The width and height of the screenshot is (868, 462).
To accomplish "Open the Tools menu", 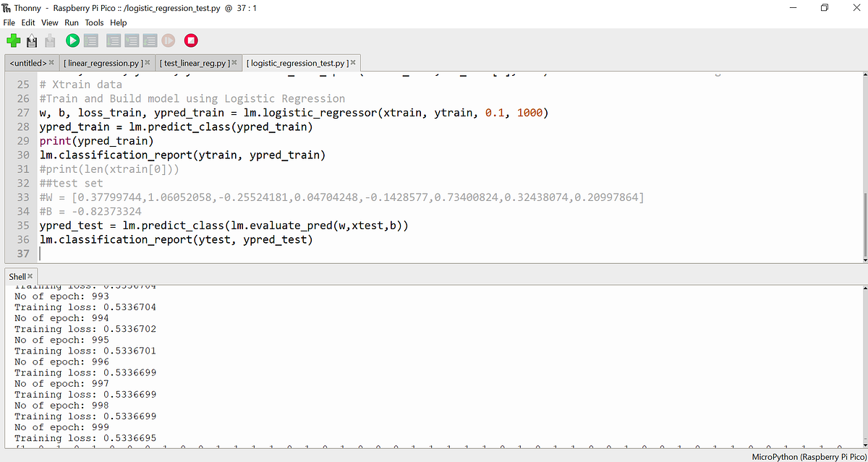I will 94,22.
